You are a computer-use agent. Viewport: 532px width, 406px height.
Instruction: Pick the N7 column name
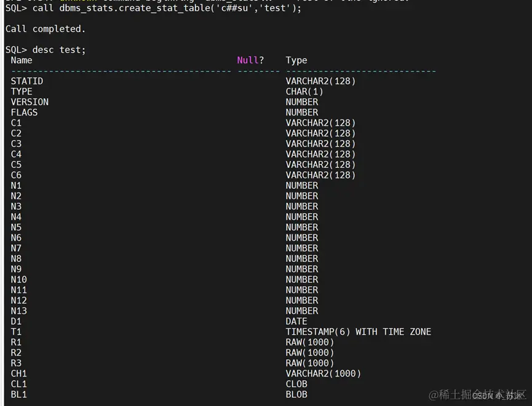coord(16,249)
